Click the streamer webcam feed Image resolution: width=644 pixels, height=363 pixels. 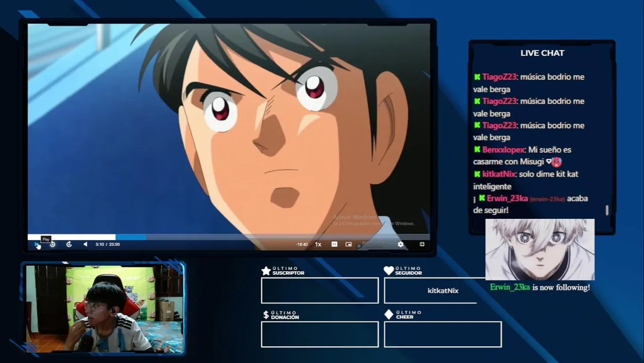(x=104, y=309)
